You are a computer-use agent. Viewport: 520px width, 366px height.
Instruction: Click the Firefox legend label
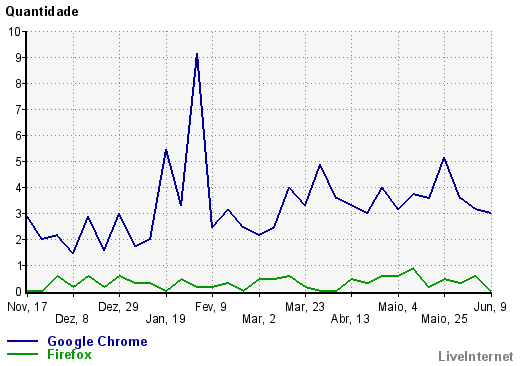tap(69, 354)
